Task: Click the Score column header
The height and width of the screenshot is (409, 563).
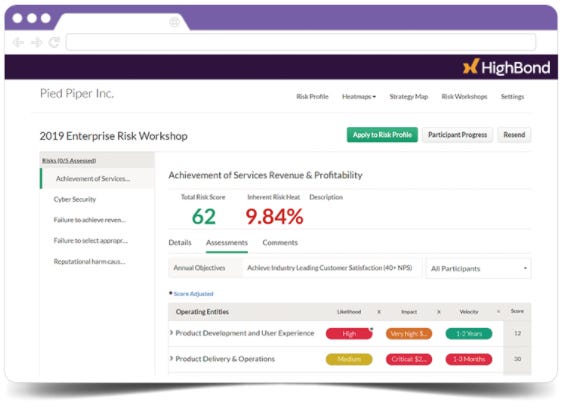Action: (517, 311)
